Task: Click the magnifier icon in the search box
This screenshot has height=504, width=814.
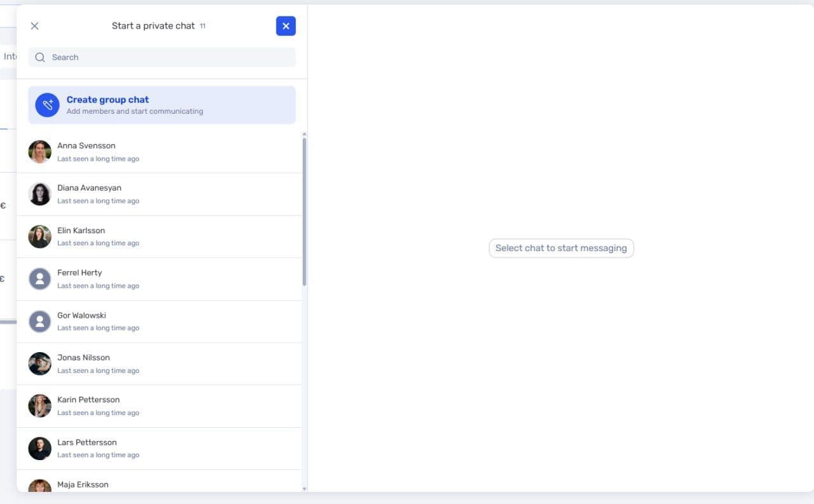Action: coord(40,57)
